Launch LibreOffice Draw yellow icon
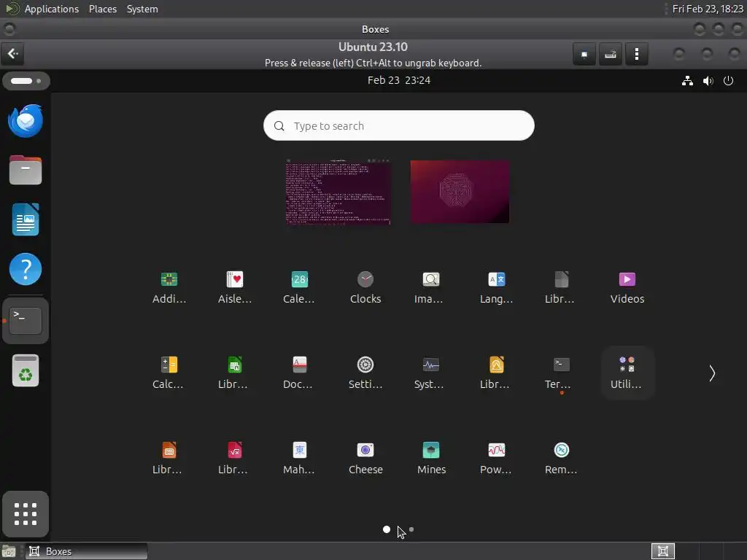Screen dimensions: 747x560 click(496, 373)
